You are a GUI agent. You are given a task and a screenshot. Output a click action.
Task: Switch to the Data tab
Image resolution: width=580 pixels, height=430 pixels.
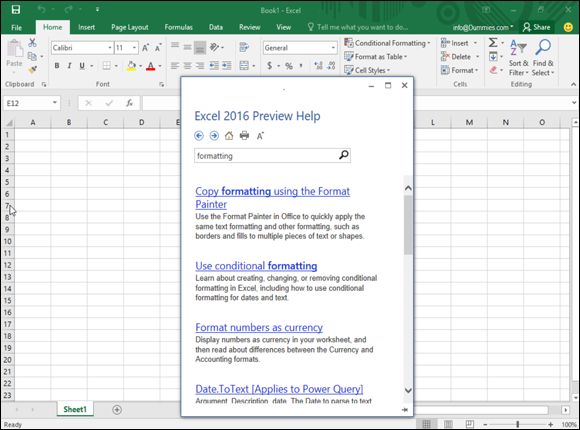coord(216,27)
